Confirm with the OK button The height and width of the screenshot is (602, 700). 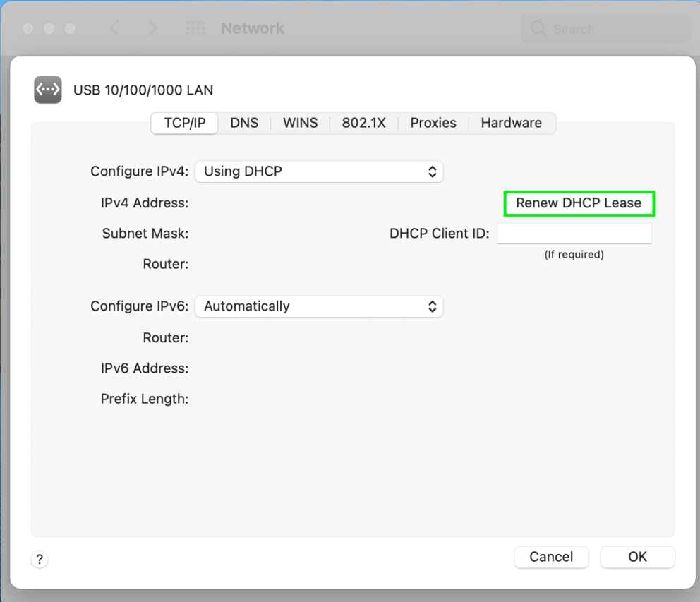[x=637, y=557]
